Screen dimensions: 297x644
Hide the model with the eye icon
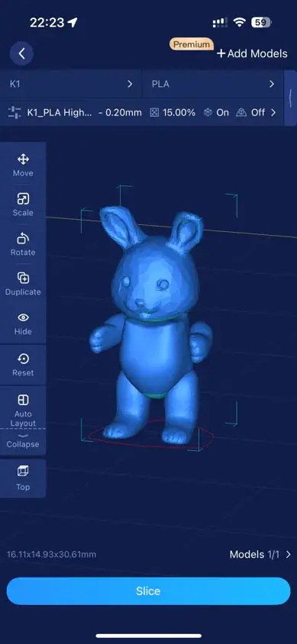coord(23,324)
